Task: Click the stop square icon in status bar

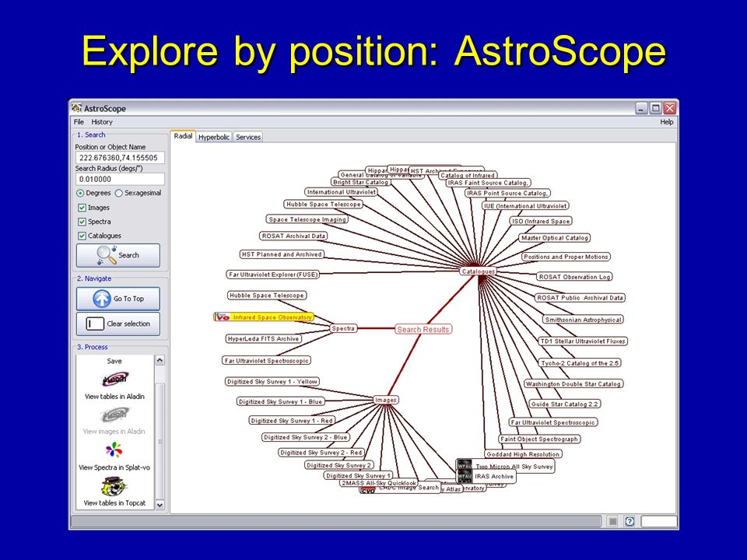Action: click(x=612, y=521)
